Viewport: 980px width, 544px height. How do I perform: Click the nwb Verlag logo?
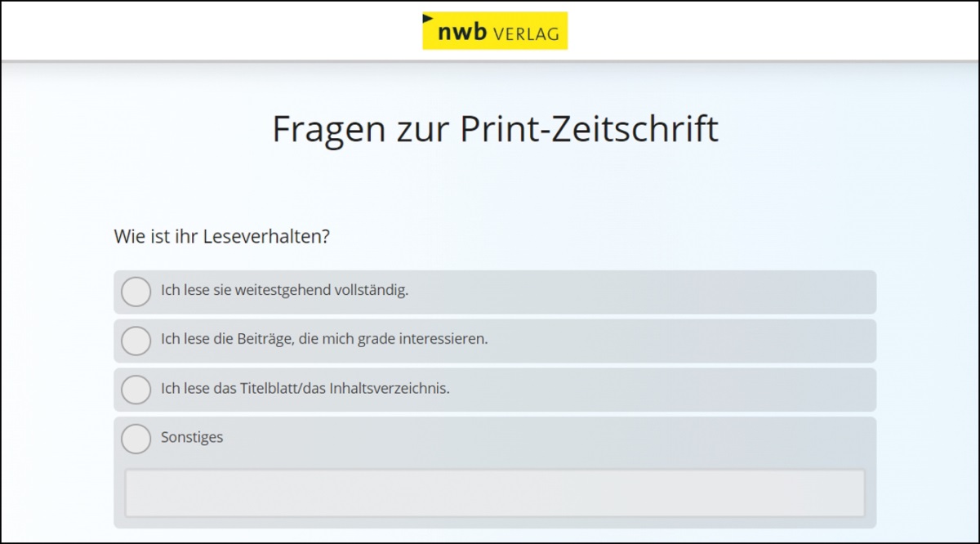(x=494, y=31)
